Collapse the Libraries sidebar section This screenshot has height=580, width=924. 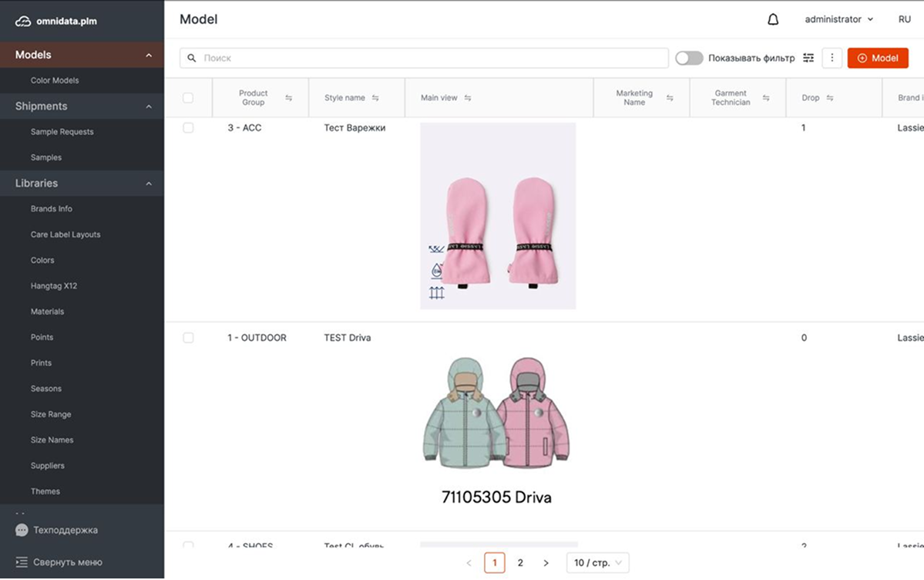(x=149, y=184)
